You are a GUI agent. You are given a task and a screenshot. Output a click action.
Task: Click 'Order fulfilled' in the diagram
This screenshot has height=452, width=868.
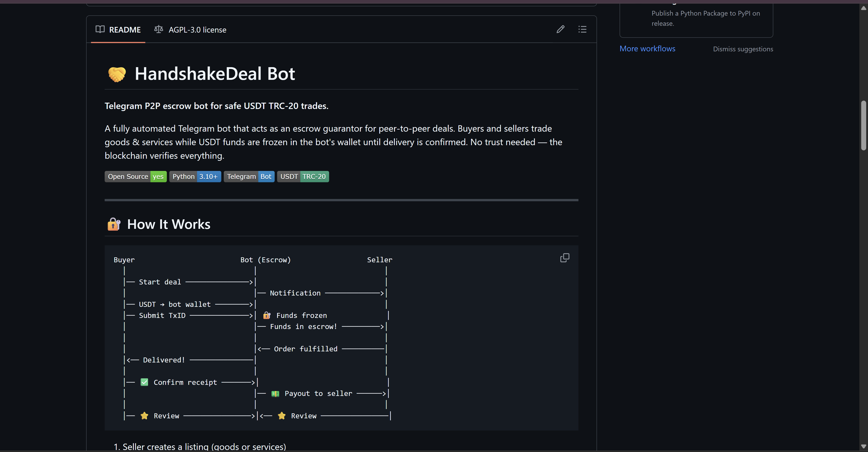tap(306, 348)
